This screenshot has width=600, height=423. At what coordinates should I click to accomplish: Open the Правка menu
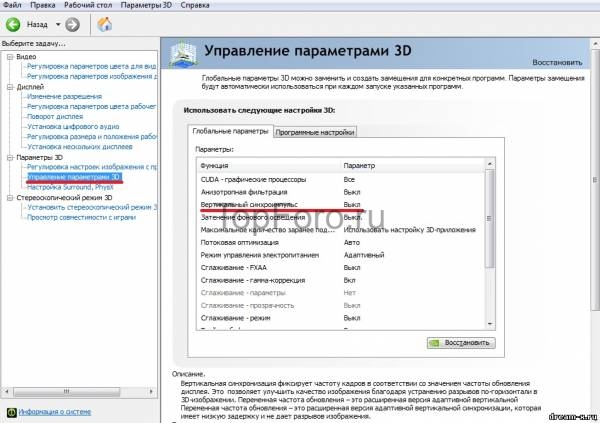coord(42,5)
